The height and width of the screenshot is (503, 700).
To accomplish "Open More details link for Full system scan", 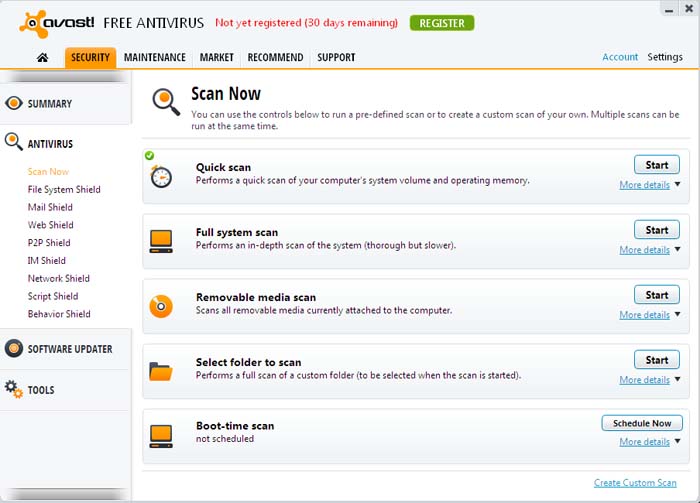I will (644, 250).
